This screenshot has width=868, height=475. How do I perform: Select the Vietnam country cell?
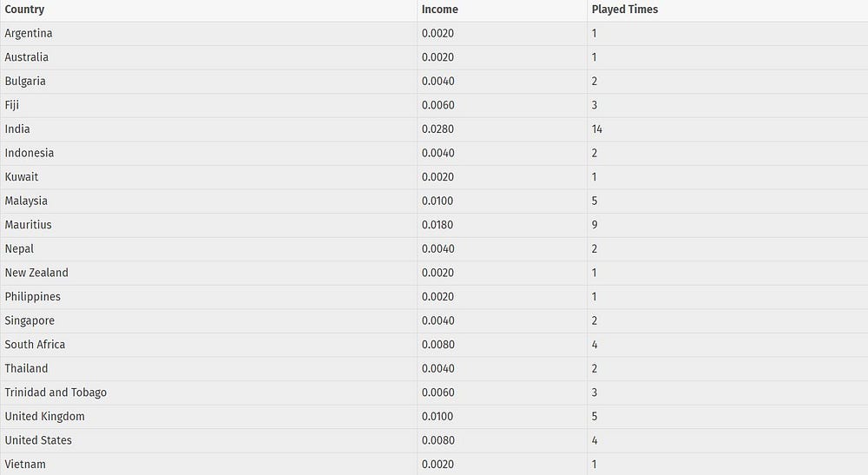click(x=208, y=465)
